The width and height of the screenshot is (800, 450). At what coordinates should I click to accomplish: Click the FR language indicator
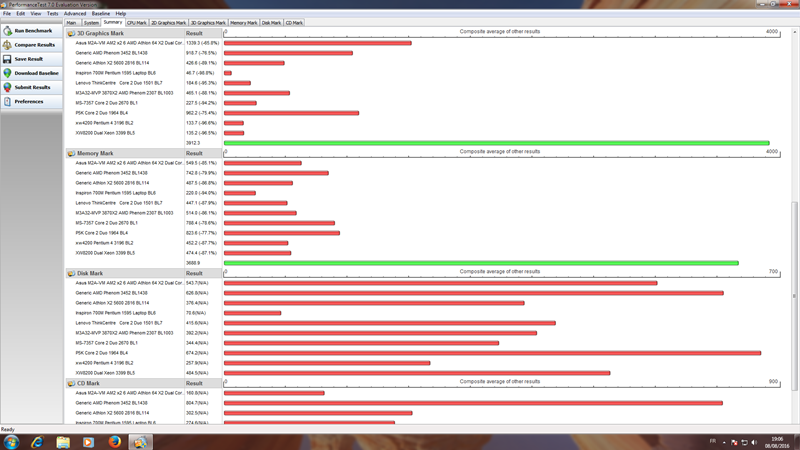(x=713, y=441)
